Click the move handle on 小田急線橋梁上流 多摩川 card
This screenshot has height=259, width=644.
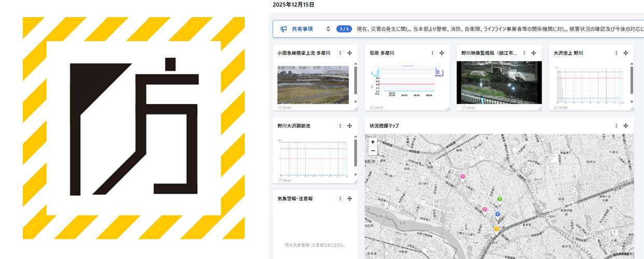pyautogui.click(x=349, y=53)
